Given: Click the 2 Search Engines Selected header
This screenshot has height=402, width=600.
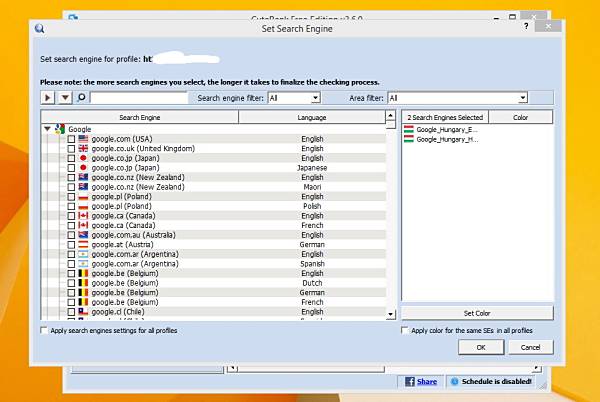Looking at the screenshot, I should click(445, 117).
